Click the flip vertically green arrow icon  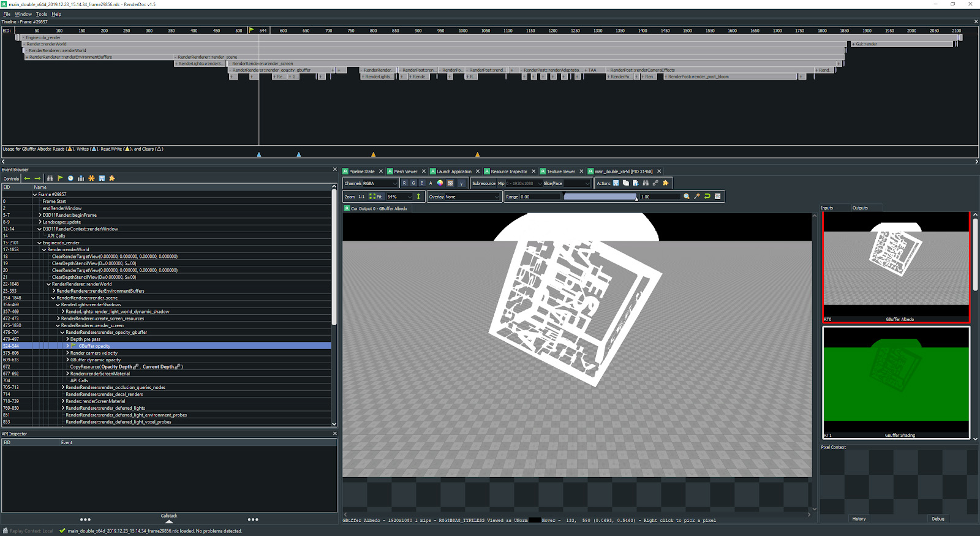418,197
